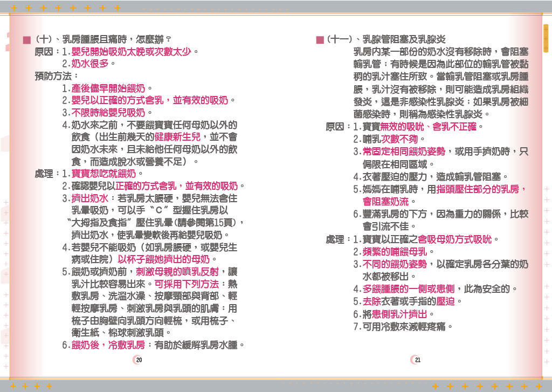Select the pink phrase 不限時給嬰兒吸奶
The height and width of the screenshot is (392, 552).
[x=108, y=112]
